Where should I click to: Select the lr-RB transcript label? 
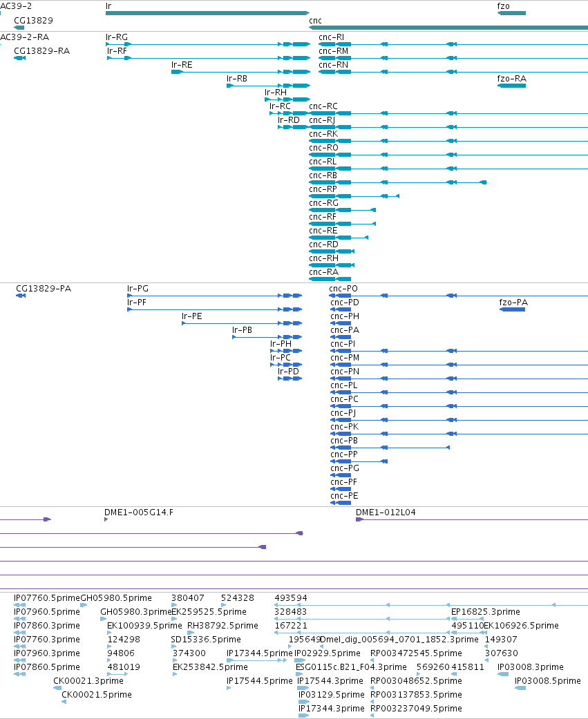(237, 79)
